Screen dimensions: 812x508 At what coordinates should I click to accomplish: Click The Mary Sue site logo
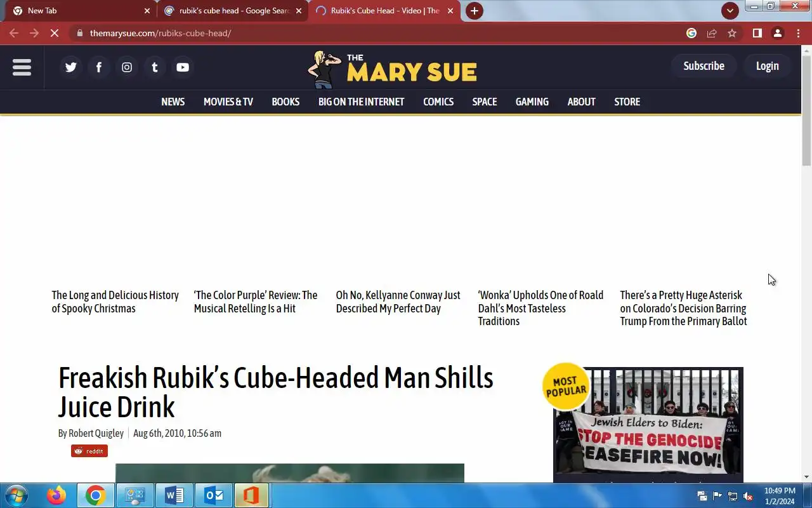pyautogui.click(x=392, y=69)
